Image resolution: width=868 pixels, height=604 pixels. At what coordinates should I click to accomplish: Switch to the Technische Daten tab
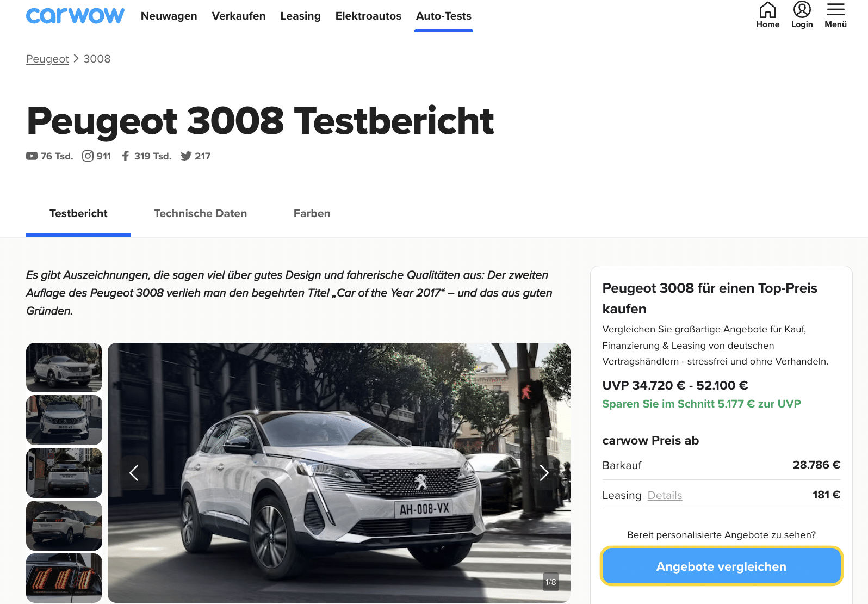click(200, 213)
